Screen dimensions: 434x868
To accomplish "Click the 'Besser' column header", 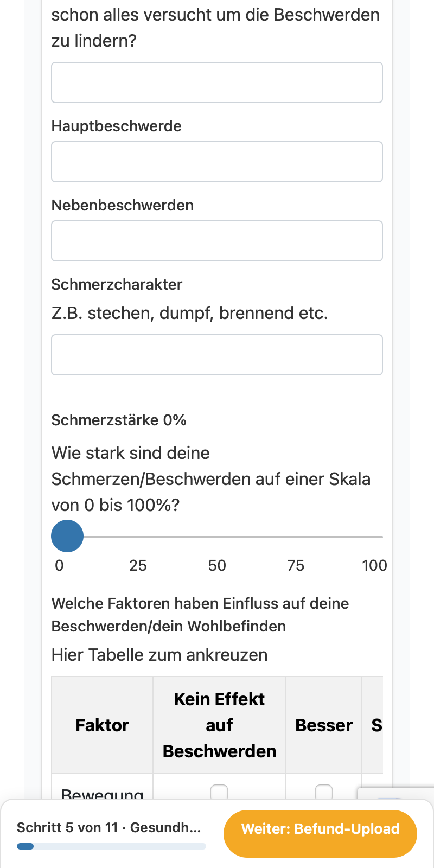I will 324,725.
